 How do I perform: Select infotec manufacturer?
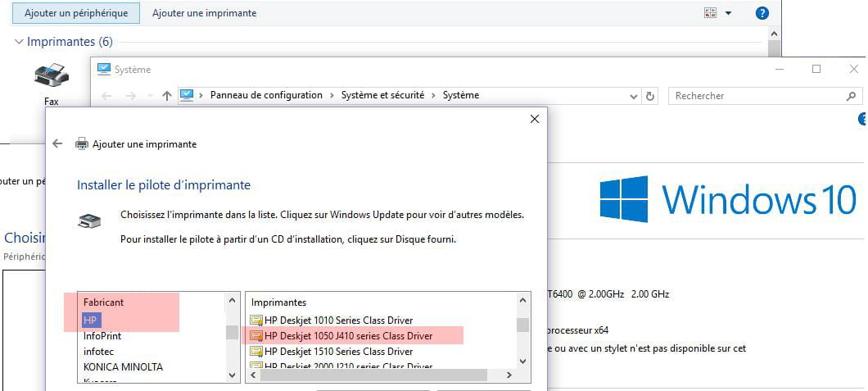(x=98, y=351)
